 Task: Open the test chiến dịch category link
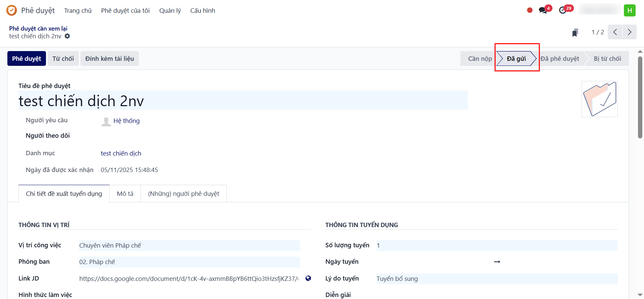click(121, 154)
